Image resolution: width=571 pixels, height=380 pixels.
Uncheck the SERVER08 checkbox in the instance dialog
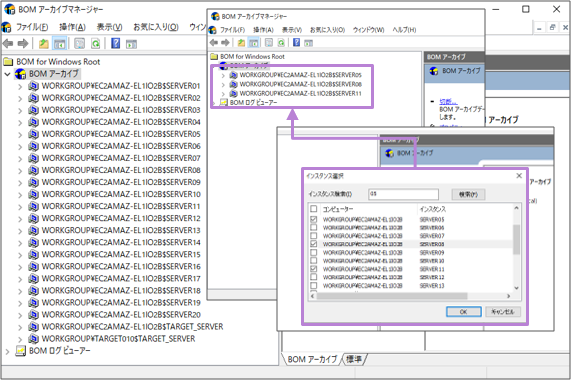pyautogui.click(x=314, y=244)
